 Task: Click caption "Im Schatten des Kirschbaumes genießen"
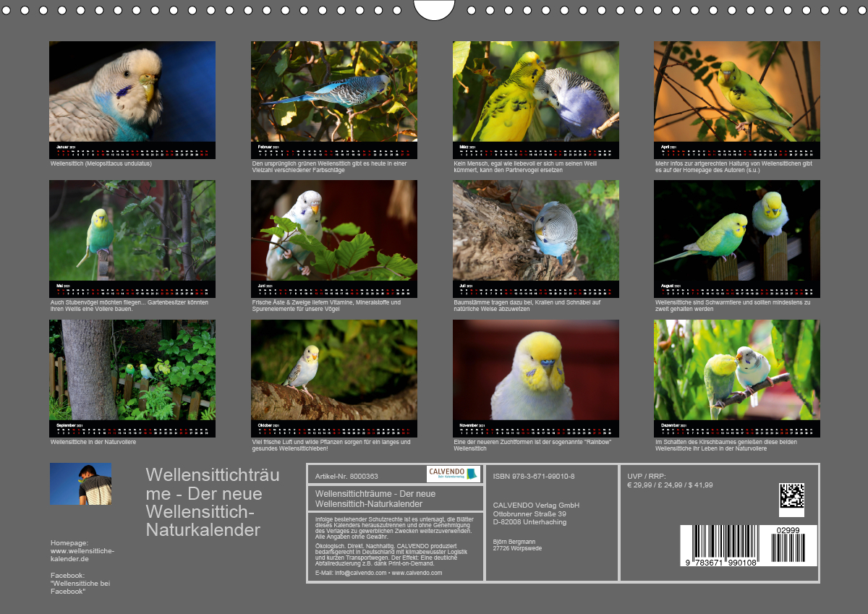[728, 445]
